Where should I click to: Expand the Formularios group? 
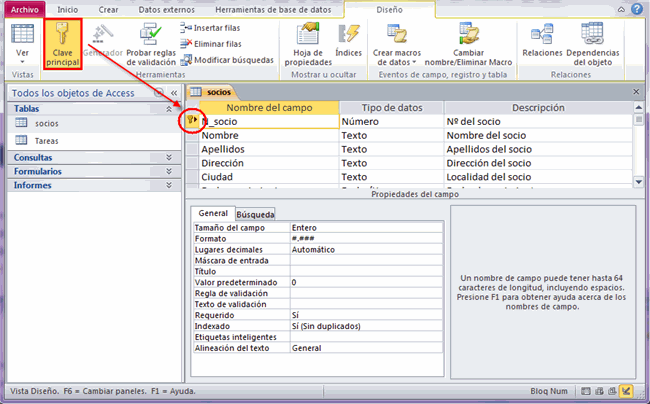(171, 171)
